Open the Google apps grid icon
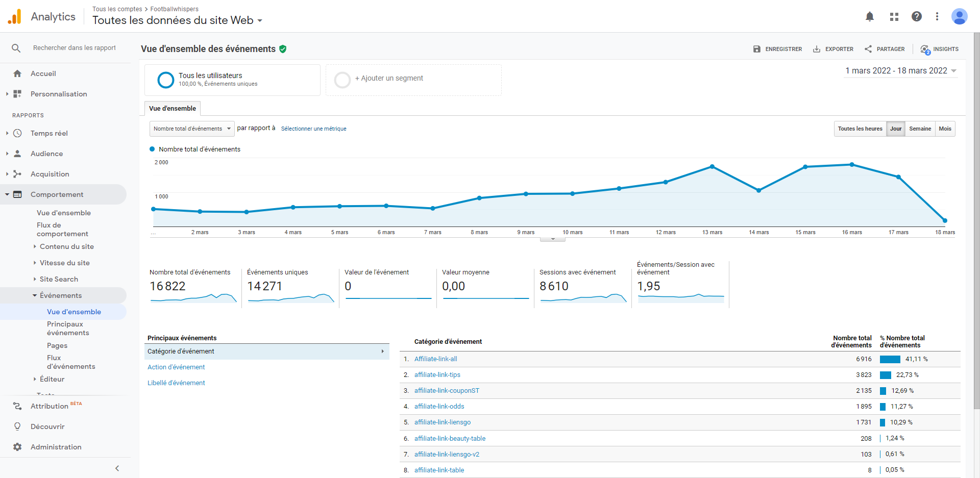Screen dimensions: 980x478 [894, 17]
